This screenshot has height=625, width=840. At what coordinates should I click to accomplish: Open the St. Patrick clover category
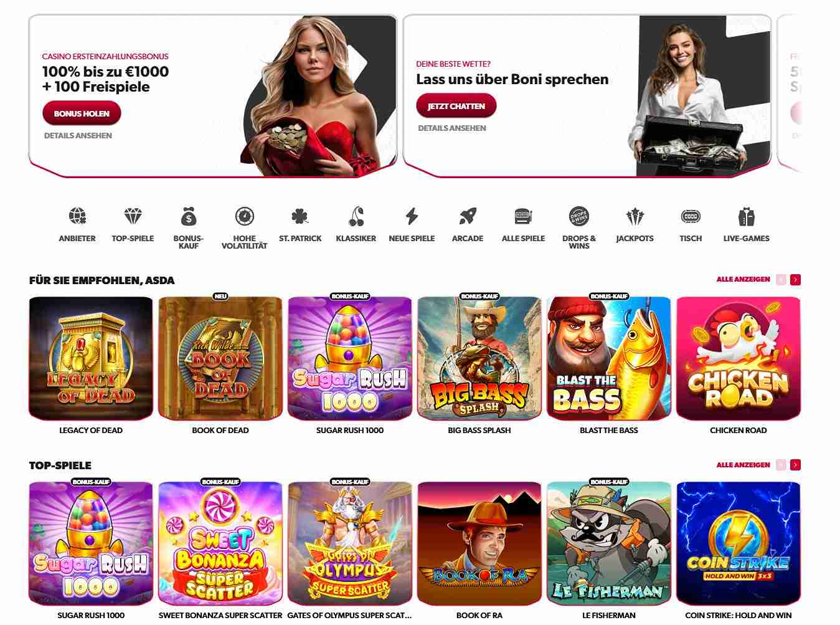[x=300, y=217]
